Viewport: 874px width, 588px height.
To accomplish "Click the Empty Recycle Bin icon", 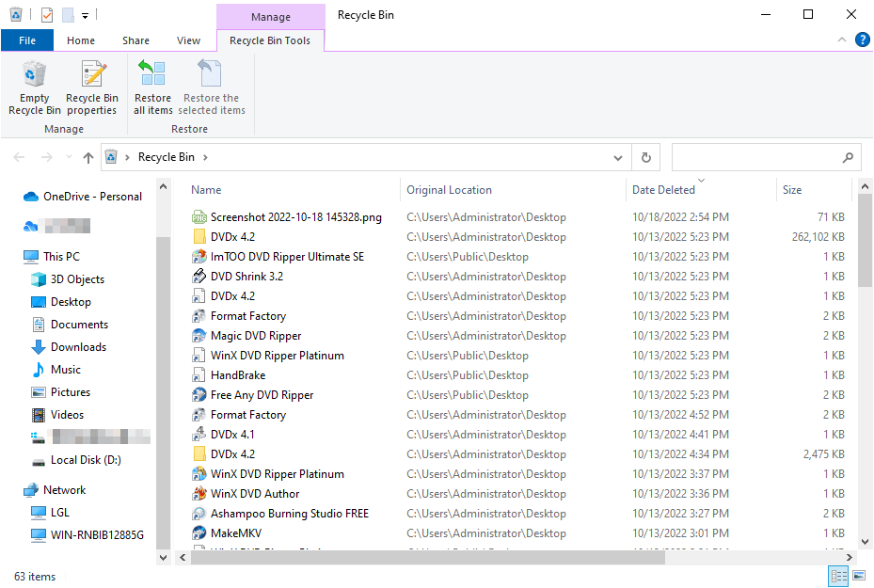I will 34,74.
